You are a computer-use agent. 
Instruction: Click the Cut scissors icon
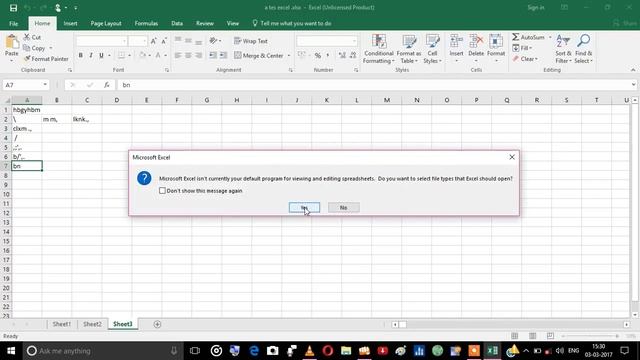click(x=27, y=37)
